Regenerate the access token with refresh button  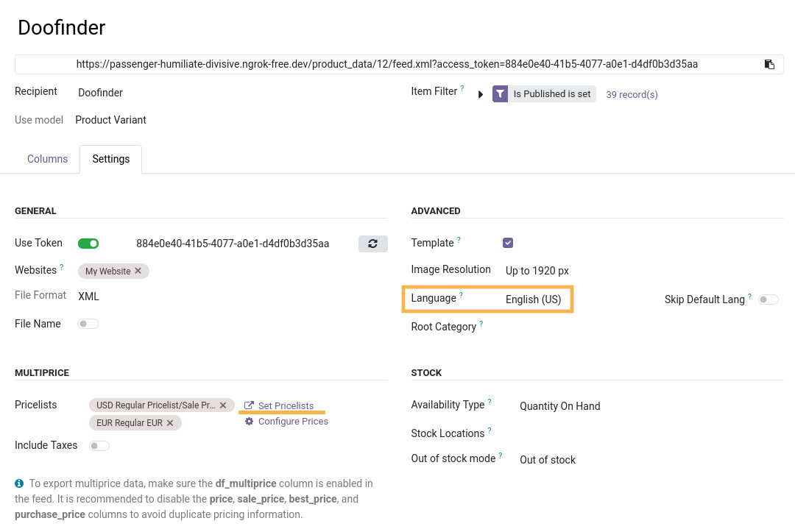372,244
